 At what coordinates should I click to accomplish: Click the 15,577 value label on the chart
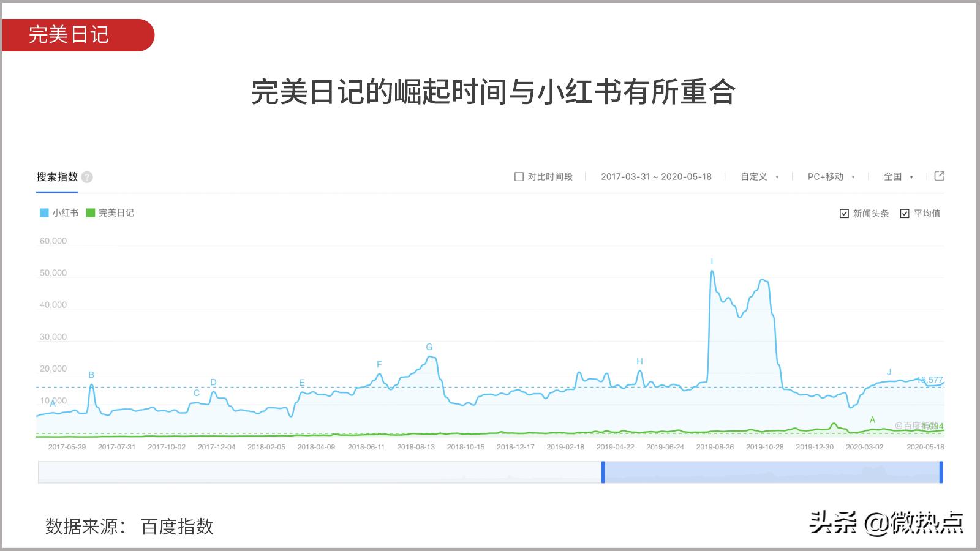coord(931,380)
